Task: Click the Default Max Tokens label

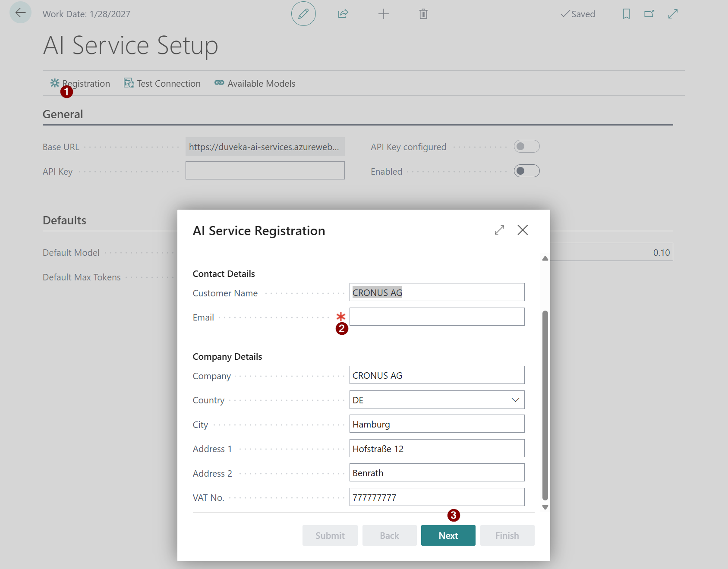Action: click(x=82, y=277)
